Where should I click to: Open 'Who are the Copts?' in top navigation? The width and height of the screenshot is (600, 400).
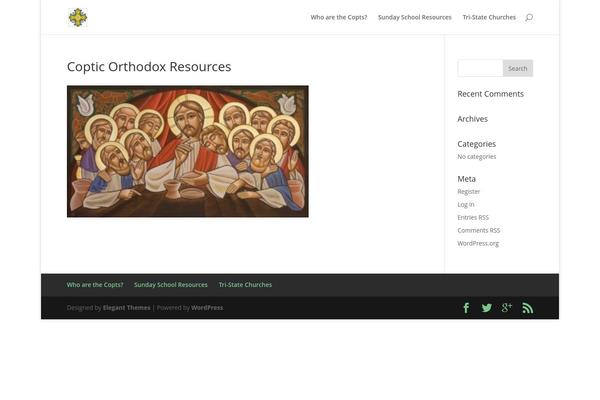pos(339,17)
